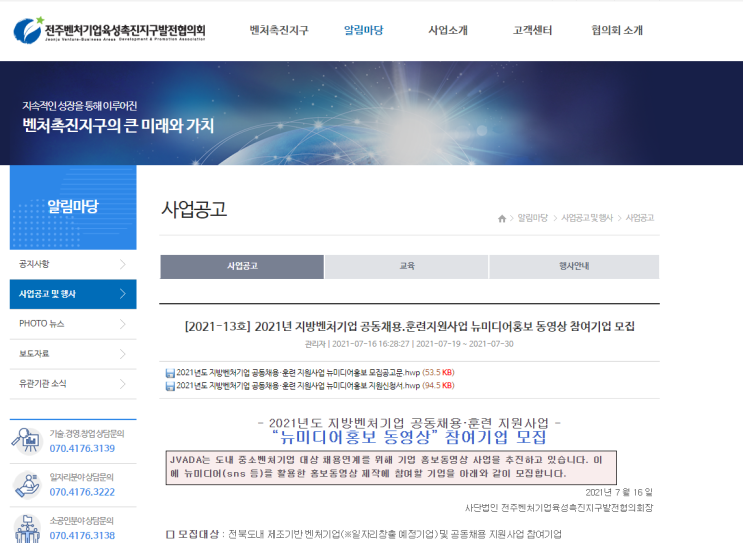The image size is (743, 543).
Task: Open 공지사항 in the sidebar
Action: 73,264
